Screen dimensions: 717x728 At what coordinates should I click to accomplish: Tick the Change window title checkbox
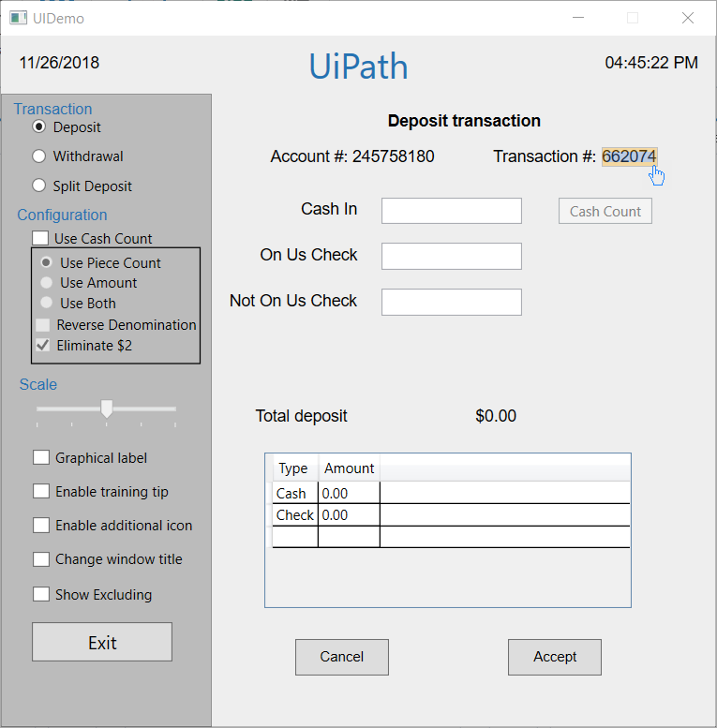(x=41, y=559)
